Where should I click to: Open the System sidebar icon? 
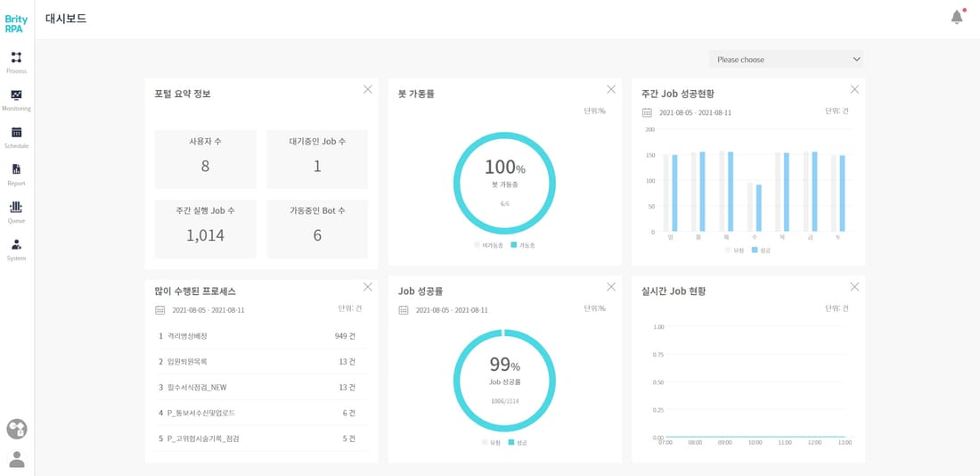click(x=17, y=250)
